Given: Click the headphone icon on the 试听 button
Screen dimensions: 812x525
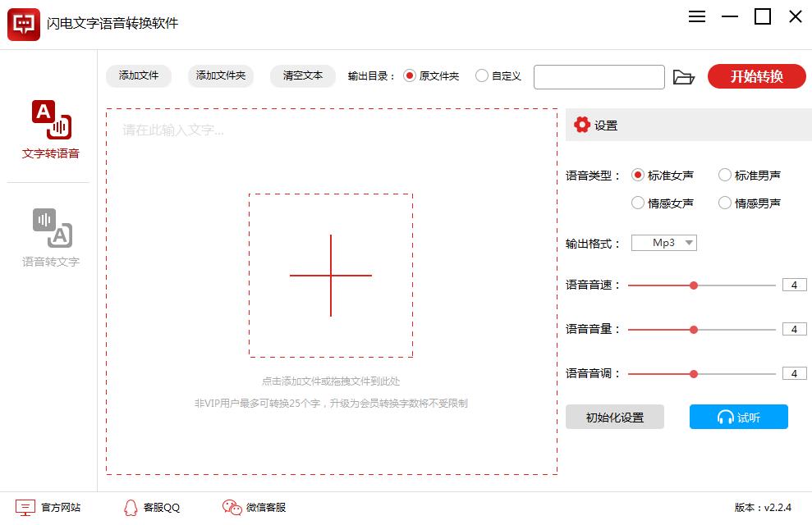Looking at the screenshot, I should coord(726,417).
